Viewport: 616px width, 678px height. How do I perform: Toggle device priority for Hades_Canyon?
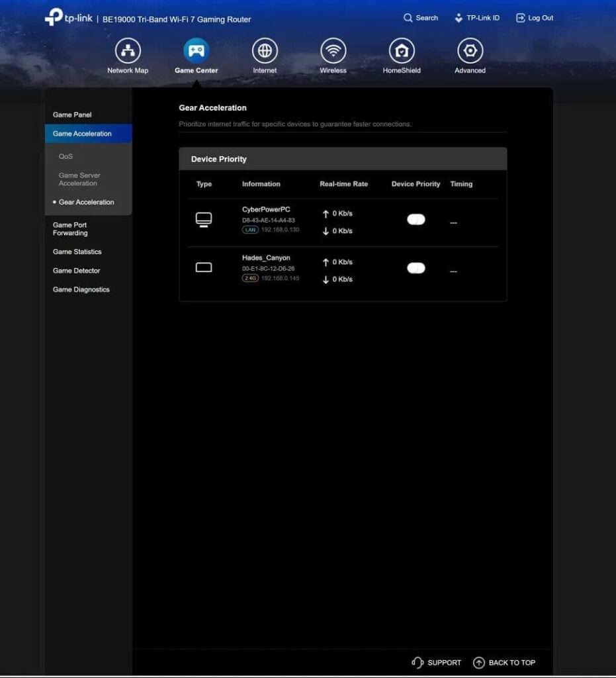[416, 268]
